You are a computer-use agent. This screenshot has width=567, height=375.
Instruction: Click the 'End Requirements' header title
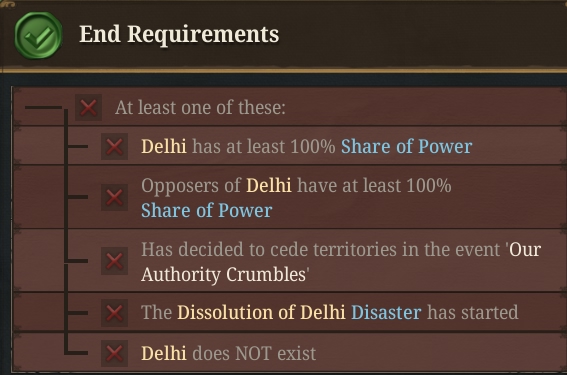pos(179,34)
